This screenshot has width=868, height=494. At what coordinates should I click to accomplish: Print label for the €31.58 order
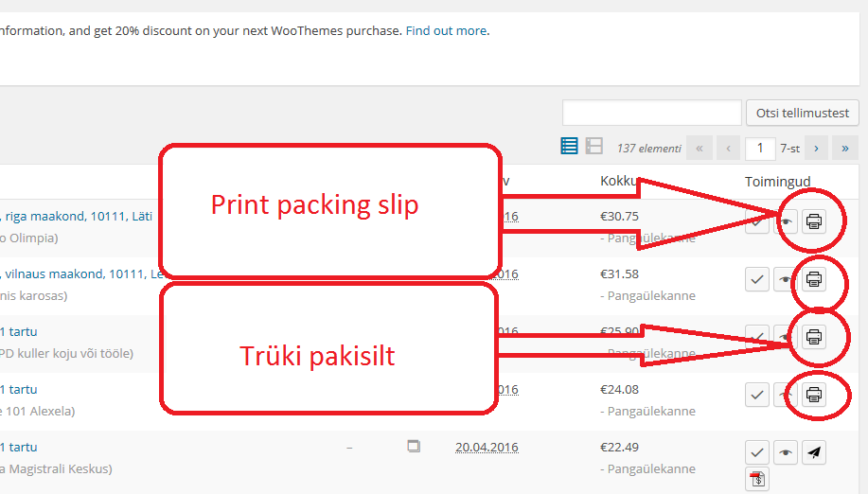[x=813, y=279]
